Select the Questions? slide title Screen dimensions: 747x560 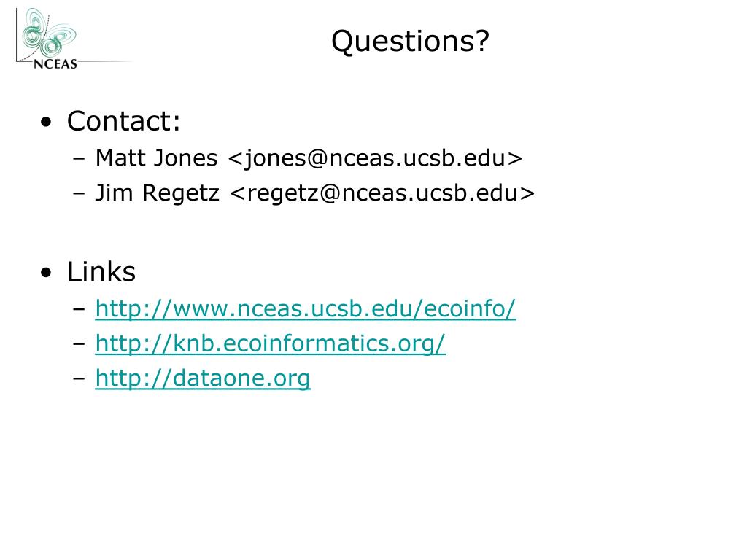(x=410, y=42)
